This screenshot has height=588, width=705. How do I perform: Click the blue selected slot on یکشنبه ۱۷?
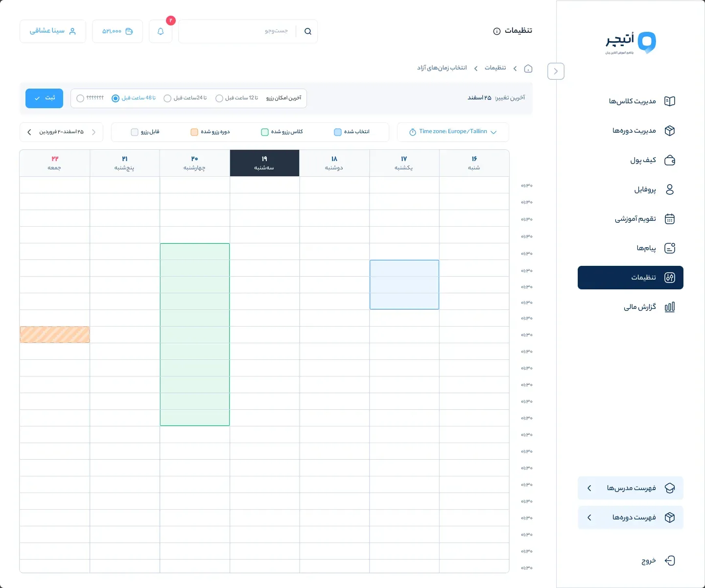tap(404, 284)
